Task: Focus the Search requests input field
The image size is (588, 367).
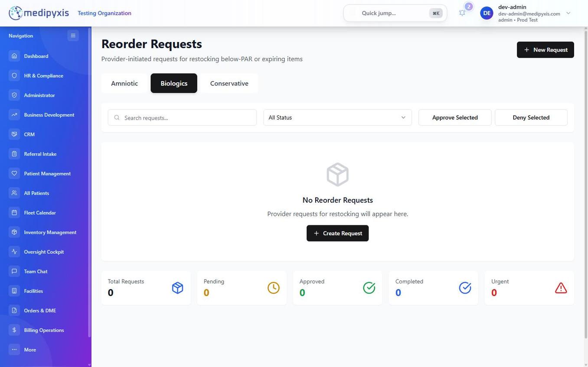Action: coord(182,117)
